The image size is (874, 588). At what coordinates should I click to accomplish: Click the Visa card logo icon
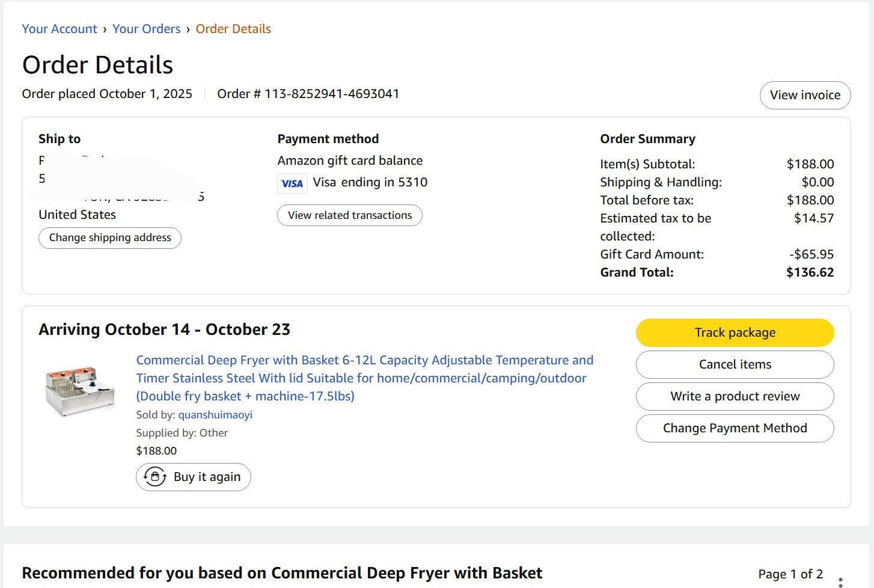click(292, 183)
